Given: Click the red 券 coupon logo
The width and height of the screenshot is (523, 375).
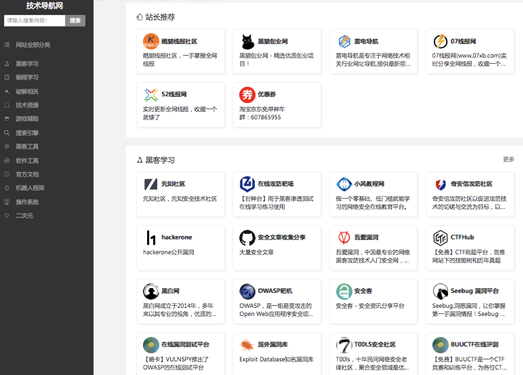Looking at the screenshot, I should (247, 94).
